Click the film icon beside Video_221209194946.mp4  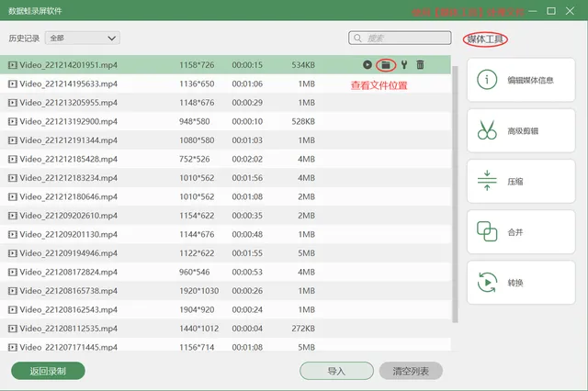point(13,253)
